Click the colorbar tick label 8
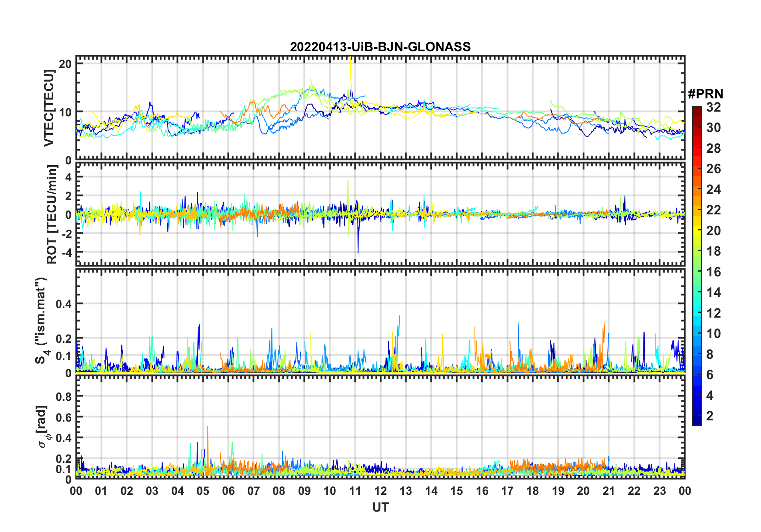Viewport: 761px width, 532px height. [710, 354]
